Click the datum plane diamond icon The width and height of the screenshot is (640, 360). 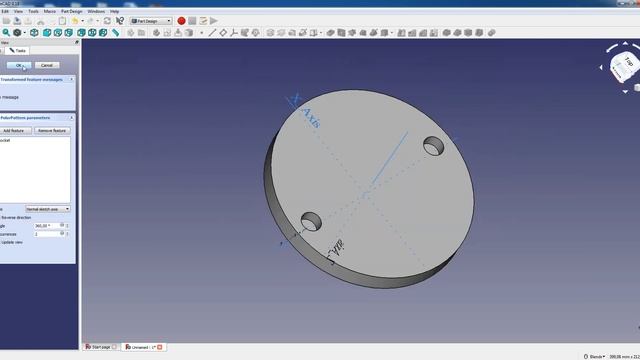click(223, 32)
